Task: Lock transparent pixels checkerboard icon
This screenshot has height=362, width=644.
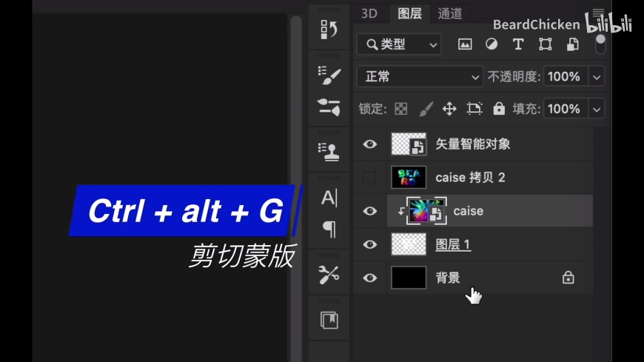Action: (401, 109)
